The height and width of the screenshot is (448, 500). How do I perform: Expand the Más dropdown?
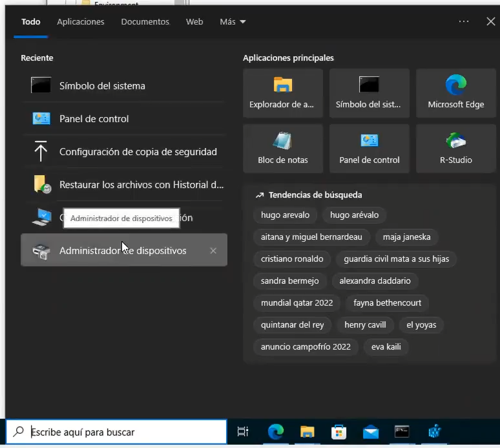pos(233,22)
